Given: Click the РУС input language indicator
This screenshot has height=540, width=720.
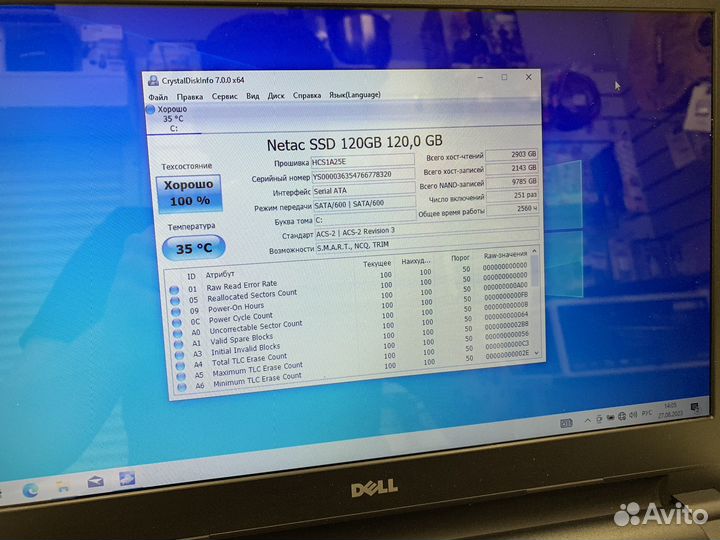Looking at the screenshot, I should coord(647,413).
